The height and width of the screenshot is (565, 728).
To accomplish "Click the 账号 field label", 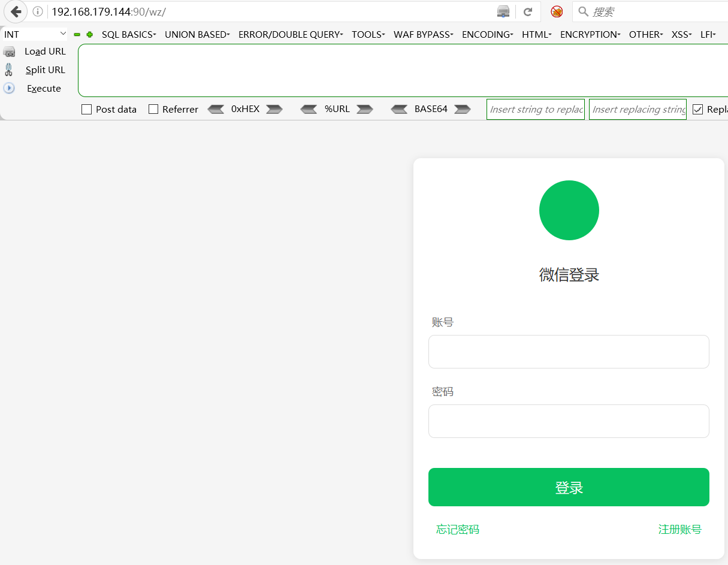I will (443, 322).
